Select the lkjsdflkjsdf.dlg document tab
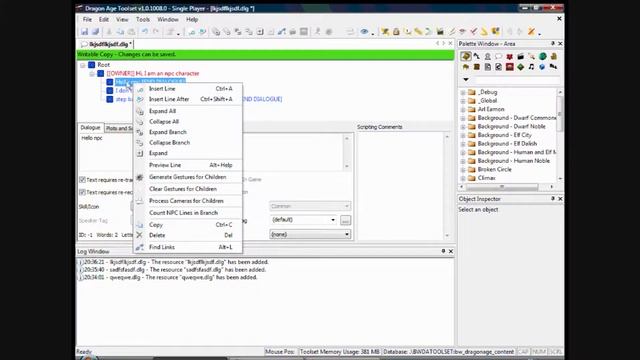Image resolution: width=640 pixels, height=360 pixels. click(x=106, y=44)
